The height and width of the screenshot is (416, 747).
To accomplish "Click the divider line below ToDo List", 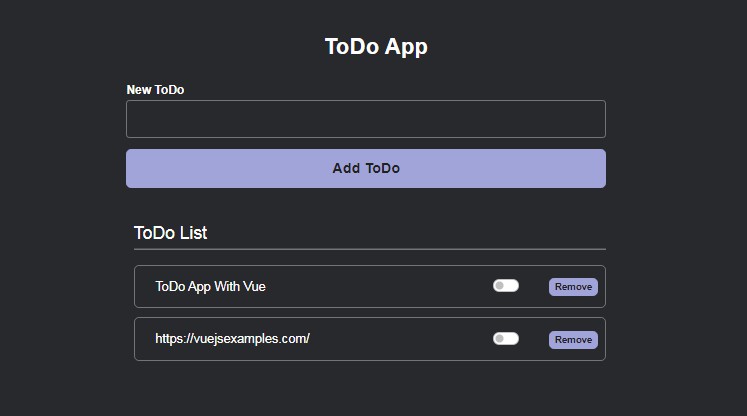I will pyautogui.click(x=369, y=249).
